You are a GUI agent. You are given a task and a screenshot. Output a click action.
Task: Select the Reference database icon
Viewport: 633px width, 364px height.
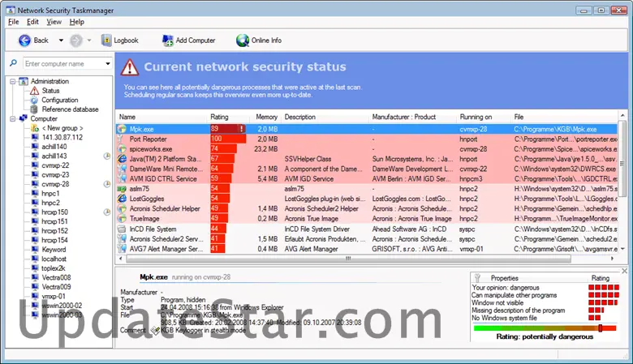pyautogui.click(x=34, y=109)
